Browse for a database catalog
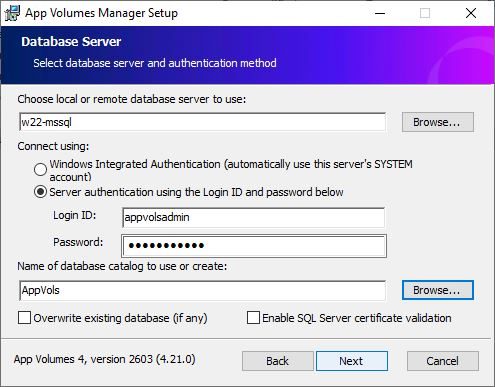The height and width of the screenshot is (387, 495). point(438,290)
